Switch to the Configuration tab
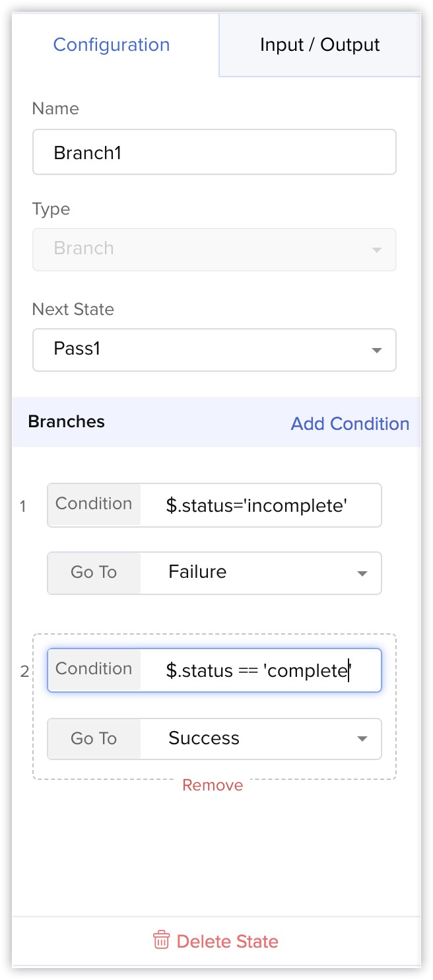Image resolution: width=433 pixels, height=980 pixels. [112, 45]
